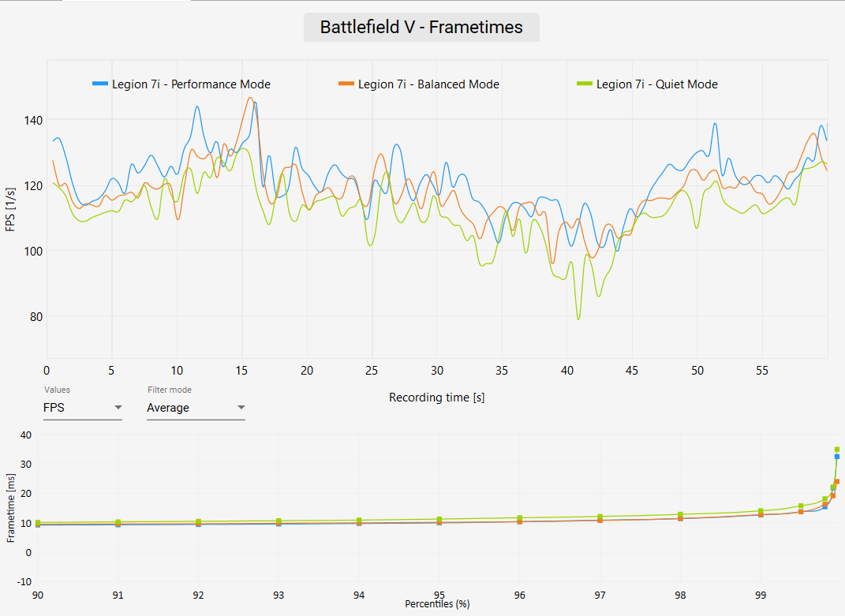Image resolution: width=845 pixels, height=616 pixels.
Task: Select the FPS value in Values field
Action: click(x=54, y=408)
